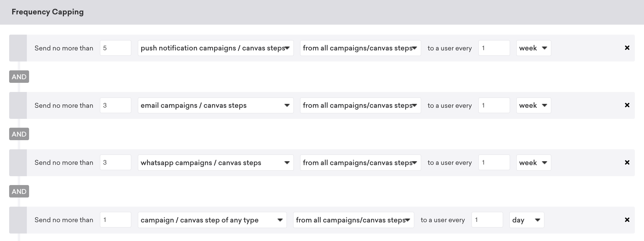Change week unit in push notification rule
Viewport: 644px width, 241px height.
tap(534, 48)
